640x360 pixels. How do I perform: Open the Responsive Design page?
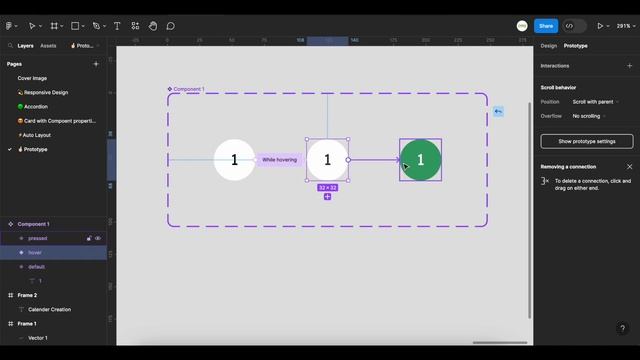click(43, 92)
